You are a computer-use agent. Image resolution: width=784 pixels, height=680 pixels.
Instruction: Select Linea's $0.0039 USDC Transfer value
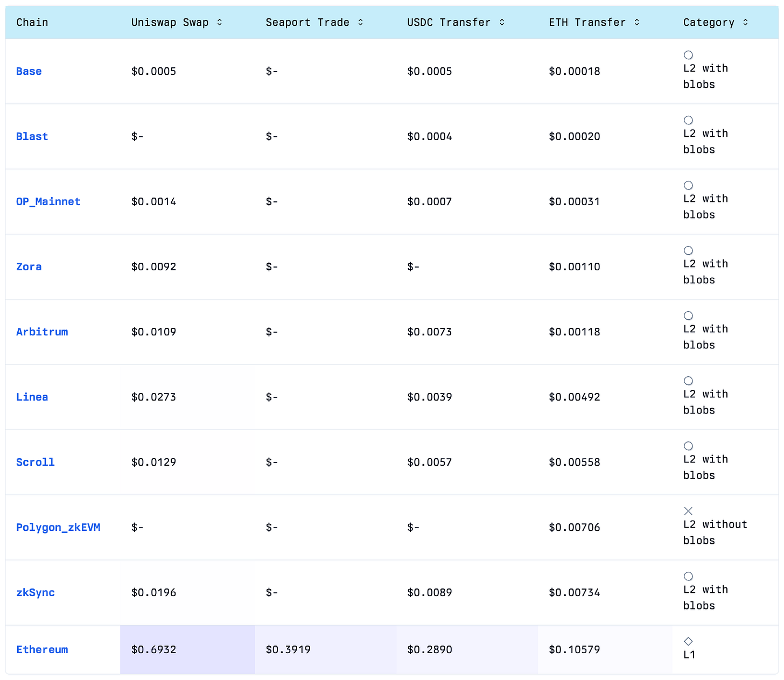tap(430, 397)
